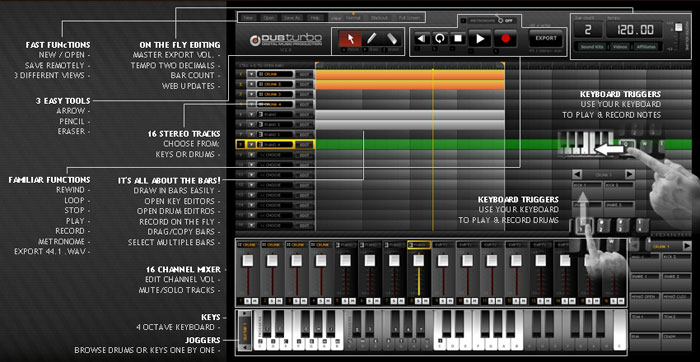Click the DUBturbo logo
700x362 pixels.
pyautogui.click(x=286, y=40)
